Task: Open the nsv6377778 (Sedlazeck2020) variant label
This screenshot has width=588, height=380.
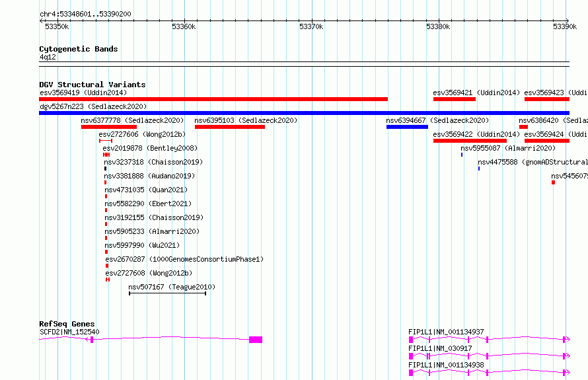Action: (x=132, y=120)
